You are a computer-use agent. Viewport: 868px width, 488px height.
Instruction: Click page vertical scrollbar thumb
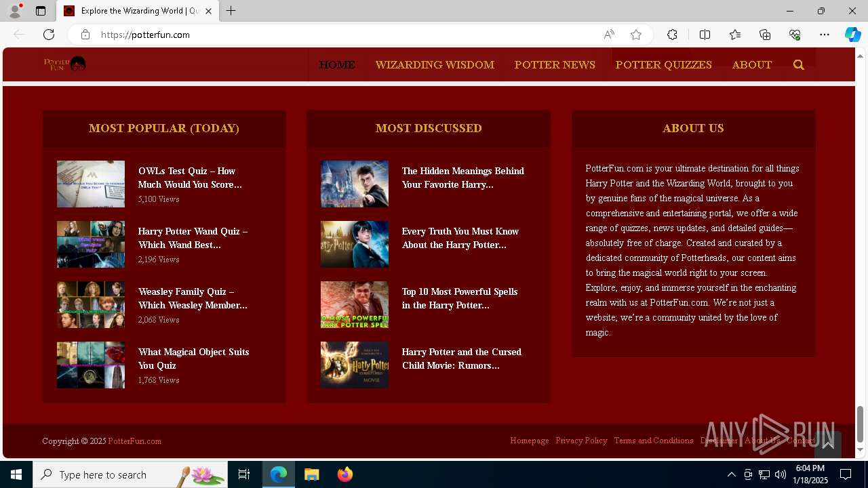coord(861,424)
